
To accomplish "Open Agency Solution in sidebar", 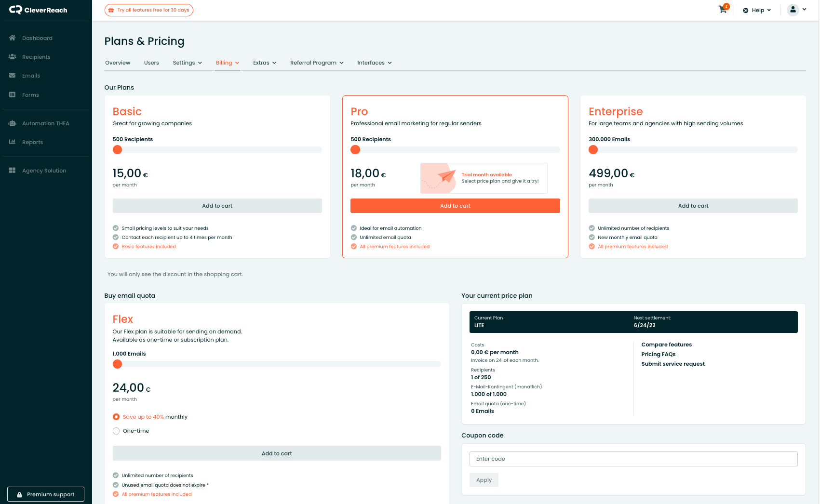I will (x=45, y=171).
